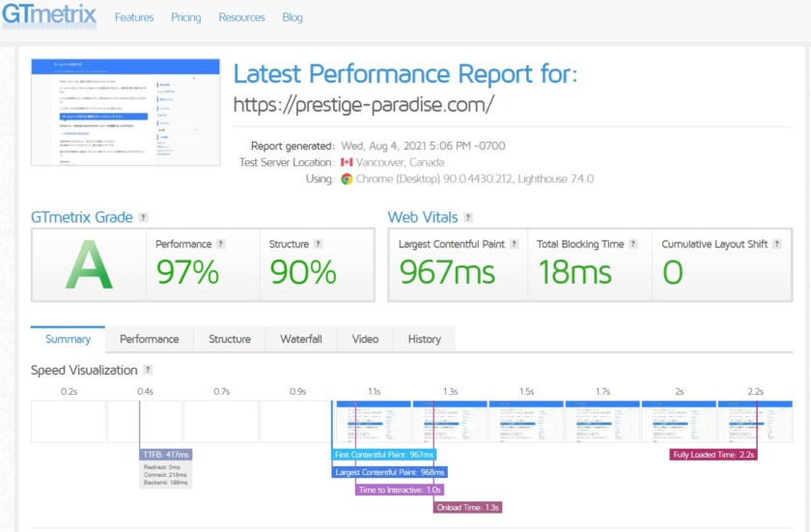Click the 97% performance score

coord(187,272)
